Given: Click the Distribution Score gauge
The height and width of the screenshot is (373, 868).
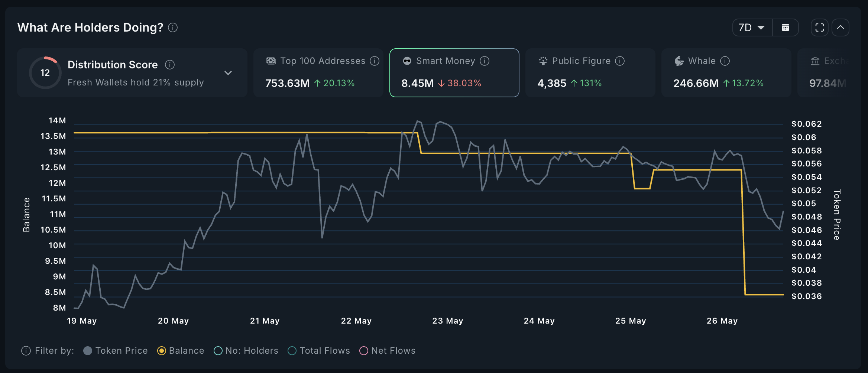Looking at the screenshot, I should point(45,72).
